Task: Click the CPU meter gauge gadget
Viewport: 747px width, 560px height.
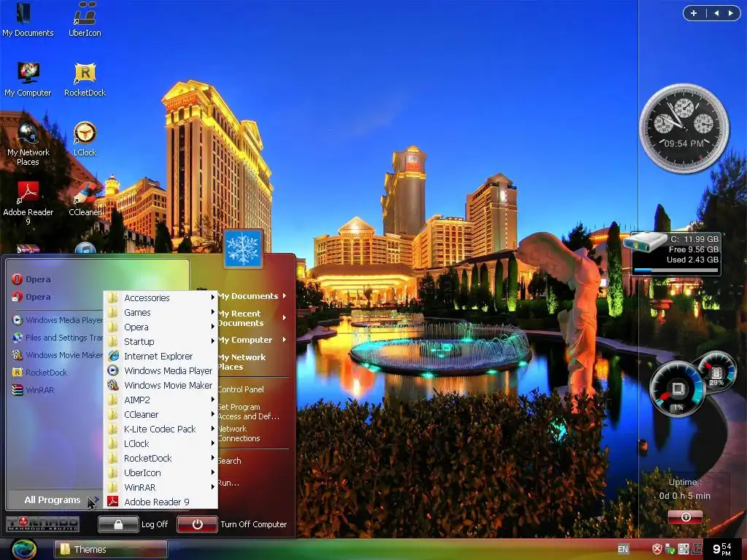Action: point(677,389)
